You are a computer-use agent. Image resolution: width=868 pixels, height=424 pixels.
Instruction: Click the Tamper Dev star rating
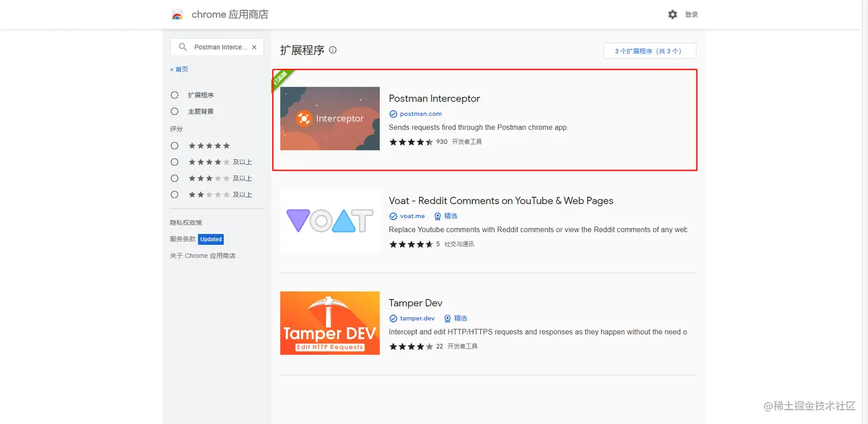[x=411, y=346]
